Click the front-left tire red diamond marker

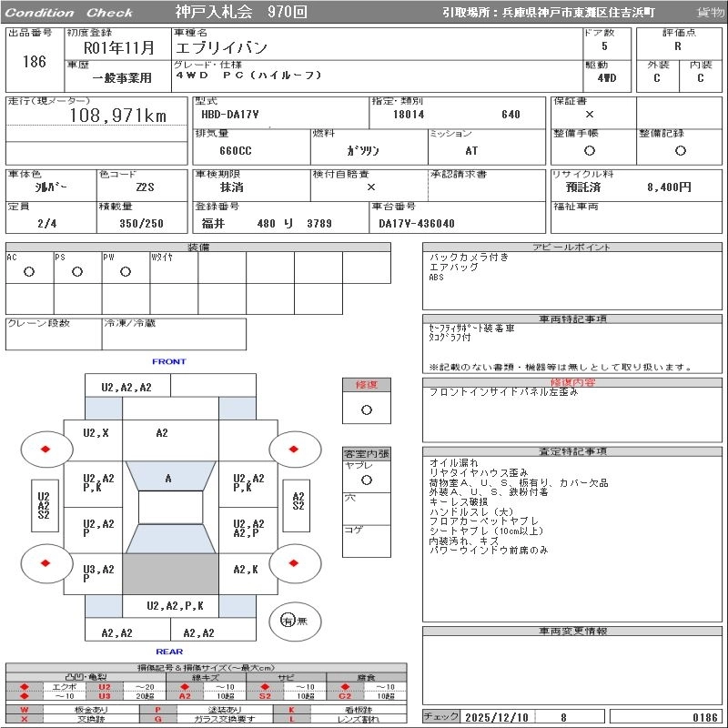(45, 449)
